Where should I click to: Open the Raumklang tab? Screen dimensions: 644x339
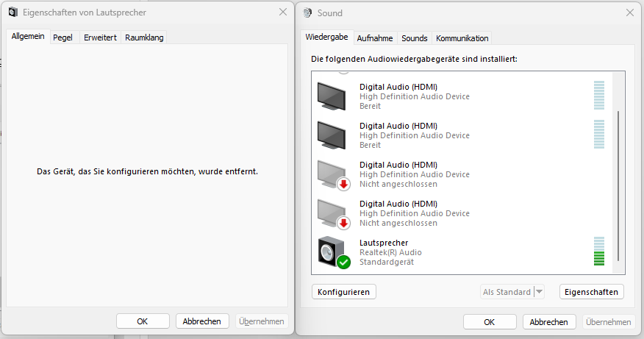144,38
